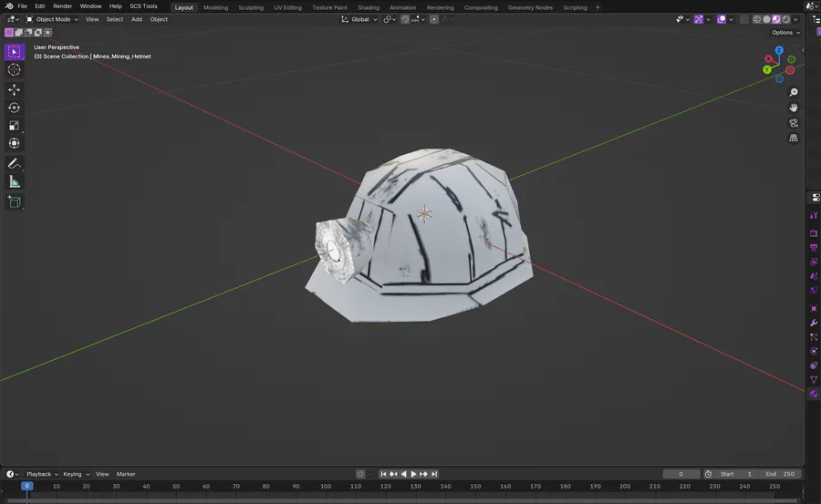821x504 pixels.
Task: Add a new workspace with plus button
Action: [x=598, y=7]
